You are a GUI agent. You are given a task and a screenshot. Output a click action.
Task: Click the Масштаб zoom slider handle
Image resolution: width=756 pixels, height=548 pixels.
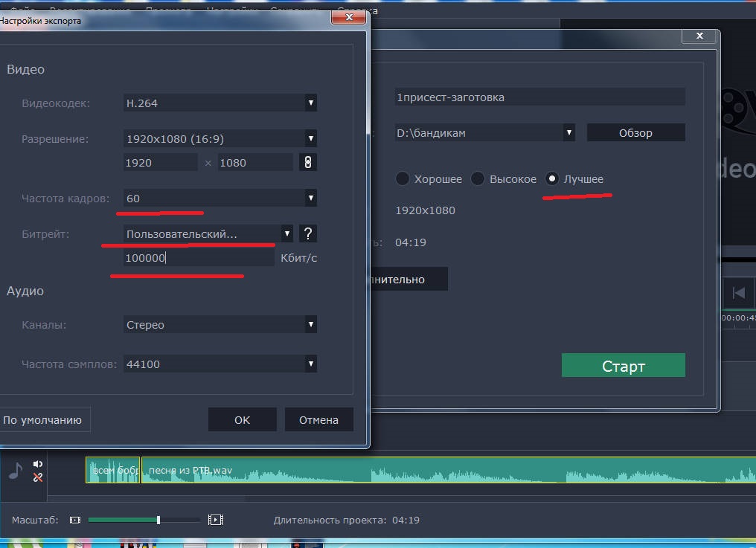158,520
